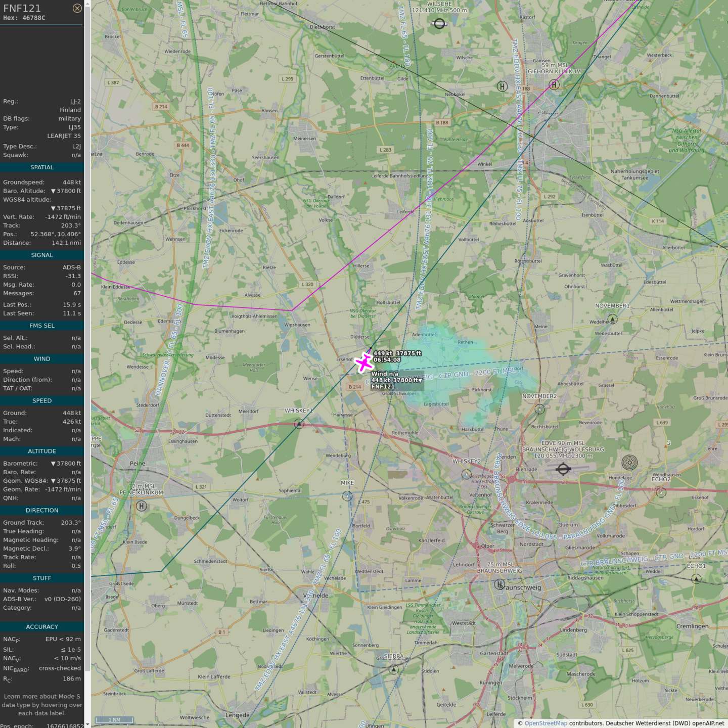Click the WHISKEY1 reporting point marker
Screen dimensions: 728x728
299,424
